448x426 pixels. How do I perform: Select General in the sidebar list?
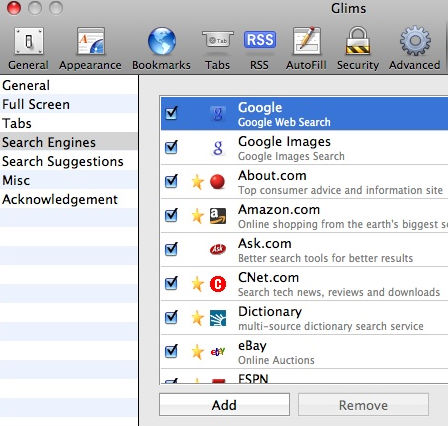68,85
